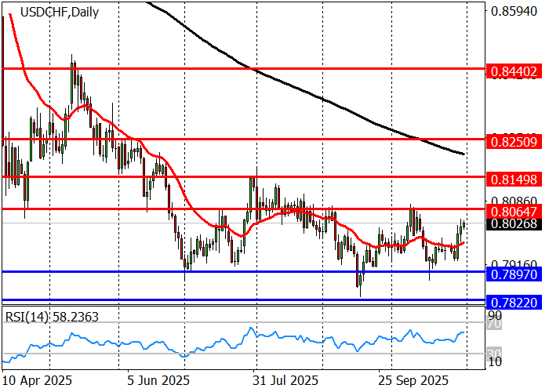Click the RSI 70 overbought level label
Image resolution: width=549 pixels, height=392 pixels.
point(494,322)
